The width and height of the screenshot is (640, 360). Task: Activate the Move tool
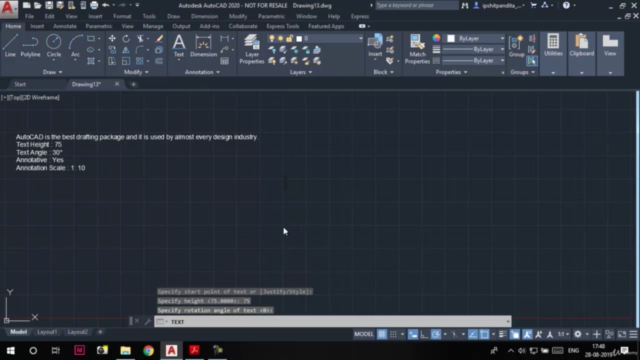click(112, 38)
